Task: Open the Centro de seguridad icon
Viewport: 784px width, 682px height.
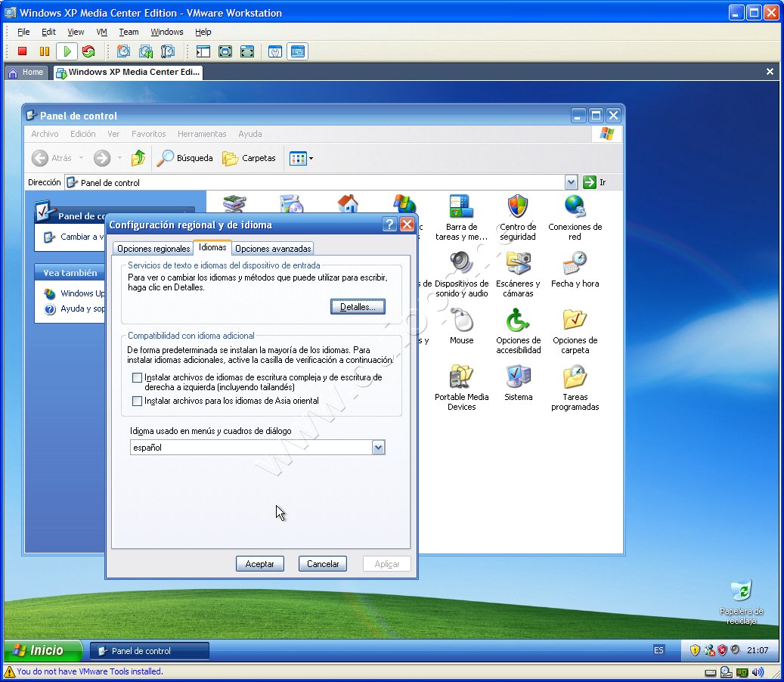Action: [x=517, y=218]
